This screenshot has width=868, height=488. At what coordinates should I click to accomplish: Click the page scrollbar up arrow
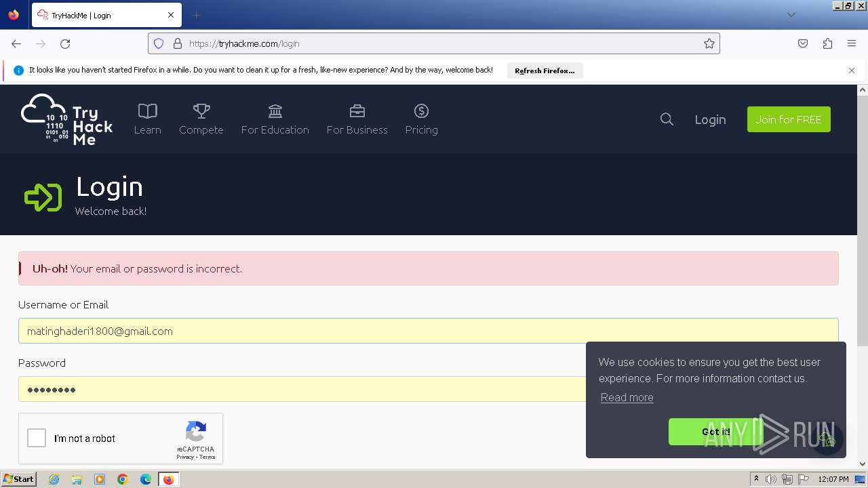(x=863, y=89)
